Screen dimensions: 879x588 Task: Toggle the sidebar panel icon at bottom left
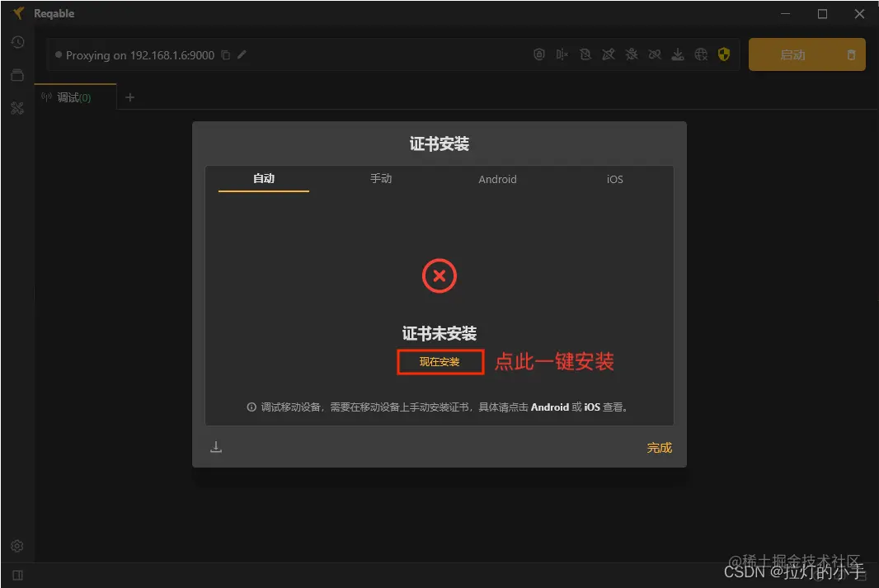[x=17, y=575]
